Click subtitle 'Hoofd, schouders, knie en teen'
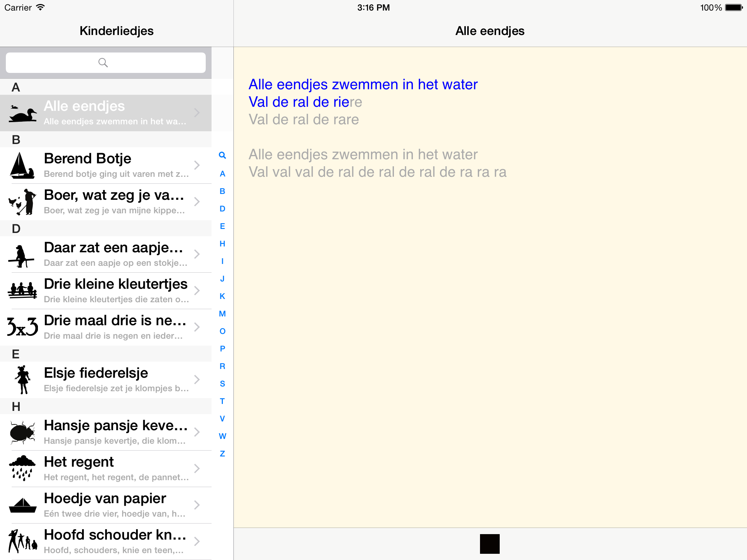The image size is (747, 560). click(113, 550)
